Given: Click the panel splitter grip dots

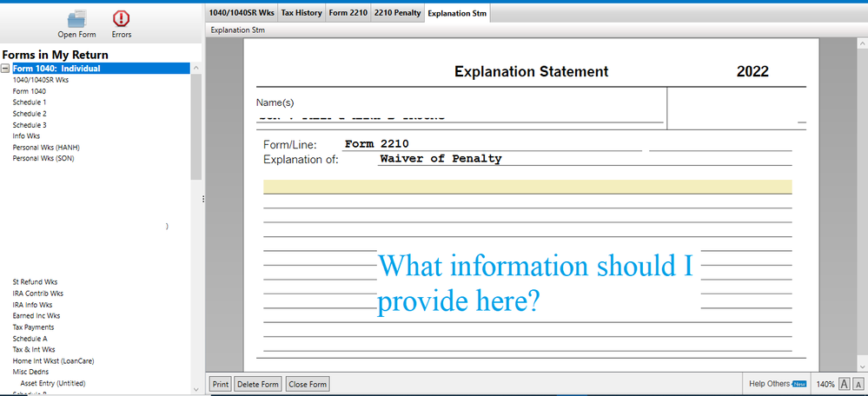Looking at the screenshot, I should click(x=203, y=199).
